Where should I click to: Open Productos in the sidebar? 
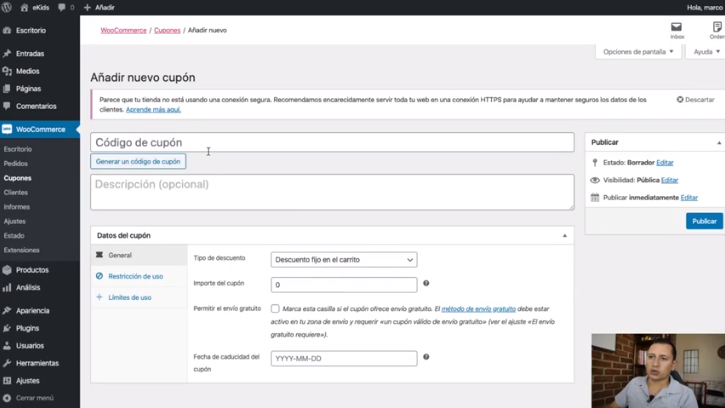(32, 270)
